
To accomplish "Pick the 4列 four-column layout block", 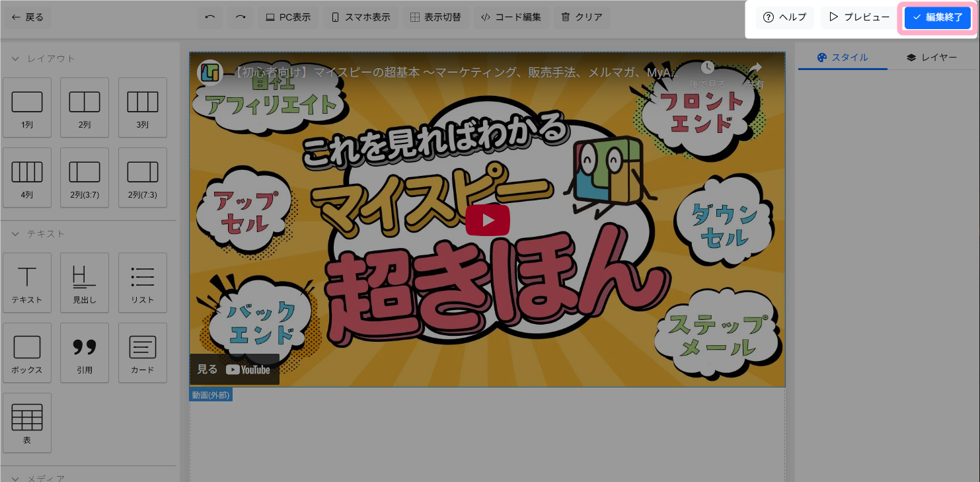I will 27,178.
